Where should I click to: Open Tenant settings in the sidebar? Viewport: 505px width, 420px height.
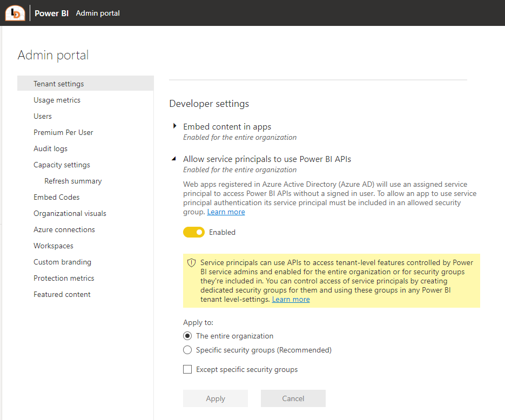click(59, 84)
